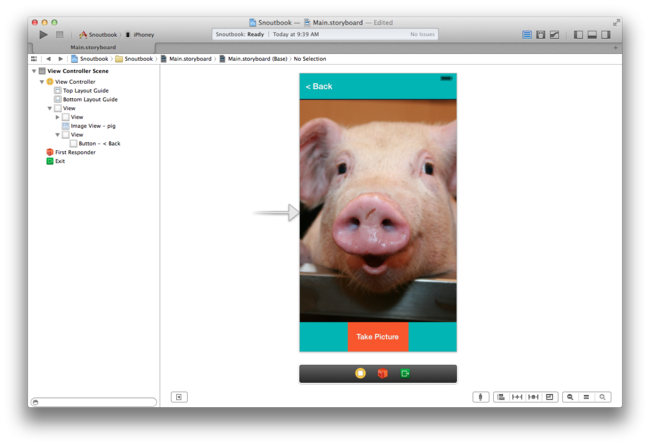
Task: Zoom out the storyboard canvas
Action: click(570, 397)
